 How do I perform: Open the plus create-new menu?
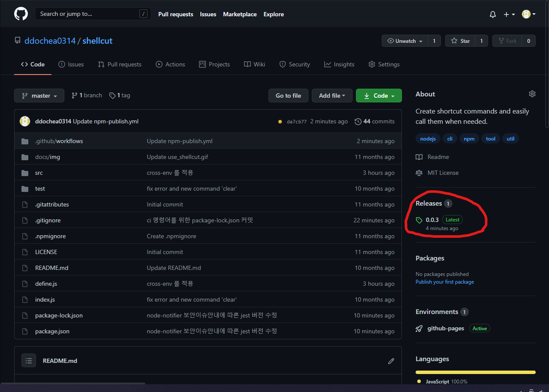point(509,14)
